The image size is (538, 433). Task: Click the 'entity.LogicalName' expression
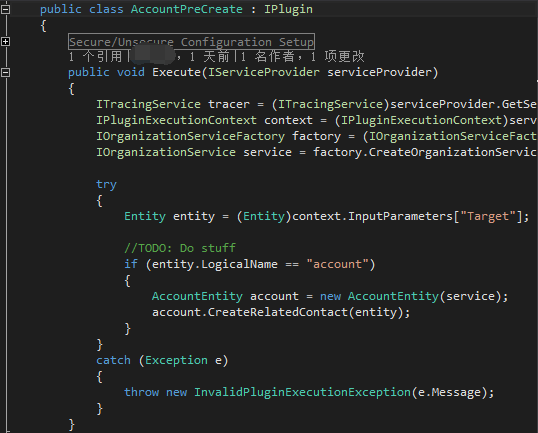click(x=215, y=264)
